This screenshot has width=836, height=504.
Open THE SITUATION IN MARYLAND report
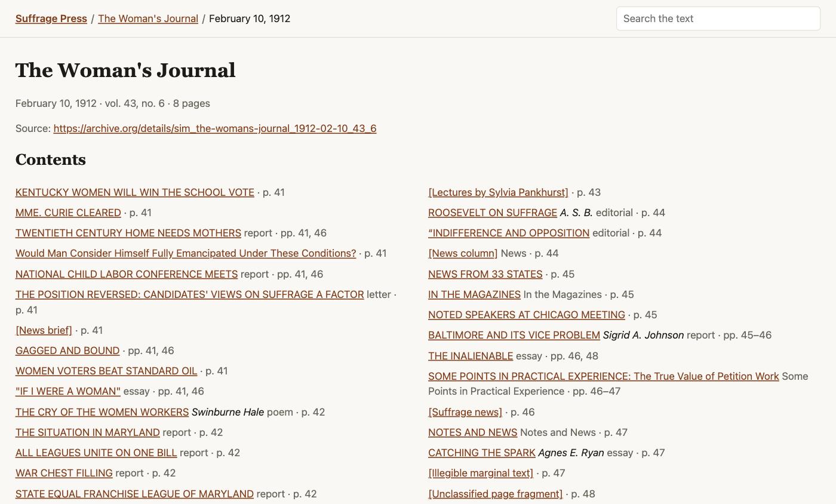point(88,432)
